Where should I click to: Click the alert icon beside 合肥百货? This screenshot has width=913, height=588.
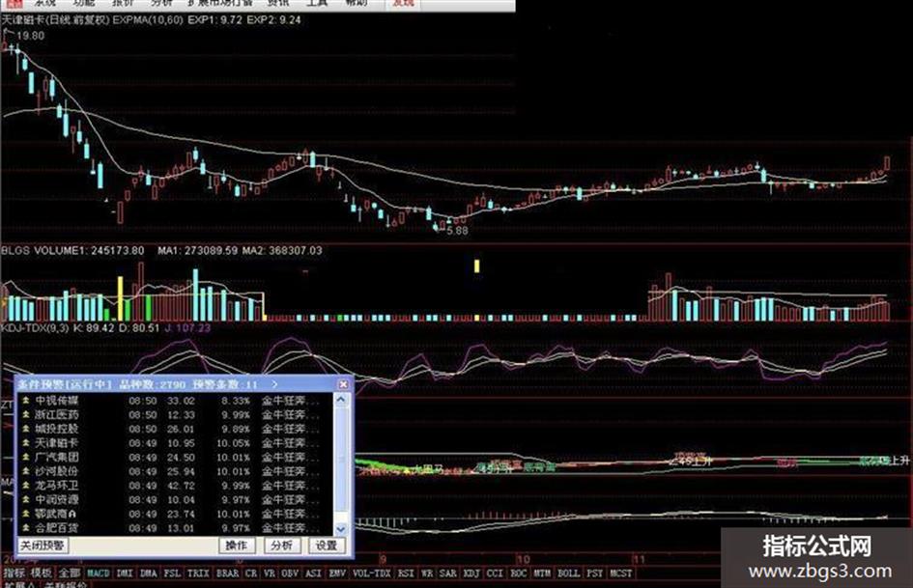point(26,528)
